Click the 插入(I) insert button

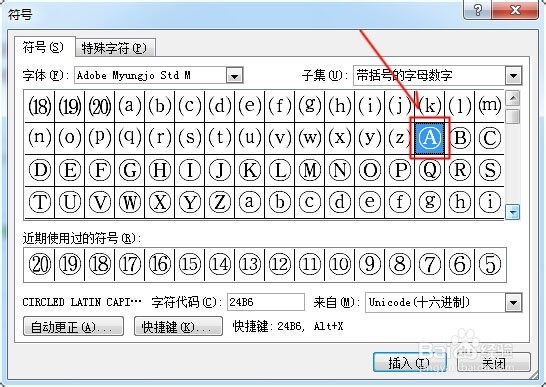click(410, 363)
